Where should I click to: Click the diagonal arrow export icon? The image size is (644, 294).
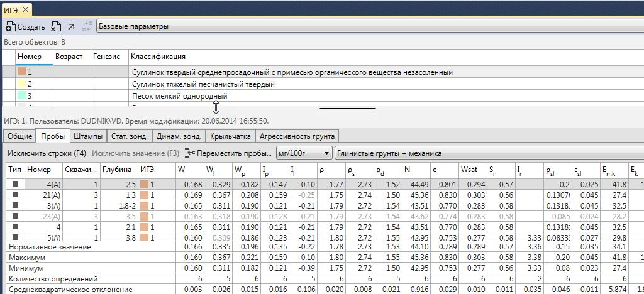coord(71,27)
